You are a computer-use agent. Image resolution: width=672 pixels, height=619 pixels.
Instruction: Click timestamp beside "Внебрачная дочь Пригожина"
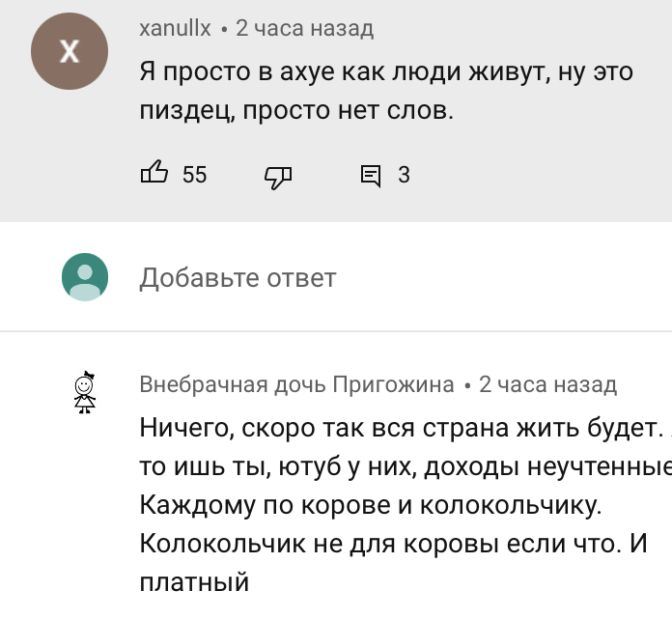(547, 384)
